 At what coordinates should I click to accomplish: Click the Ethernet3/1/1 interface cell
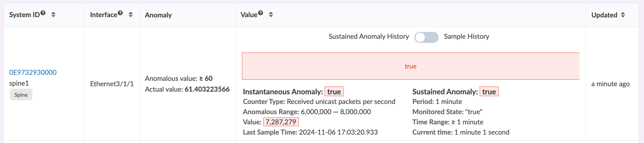point(112,84)
